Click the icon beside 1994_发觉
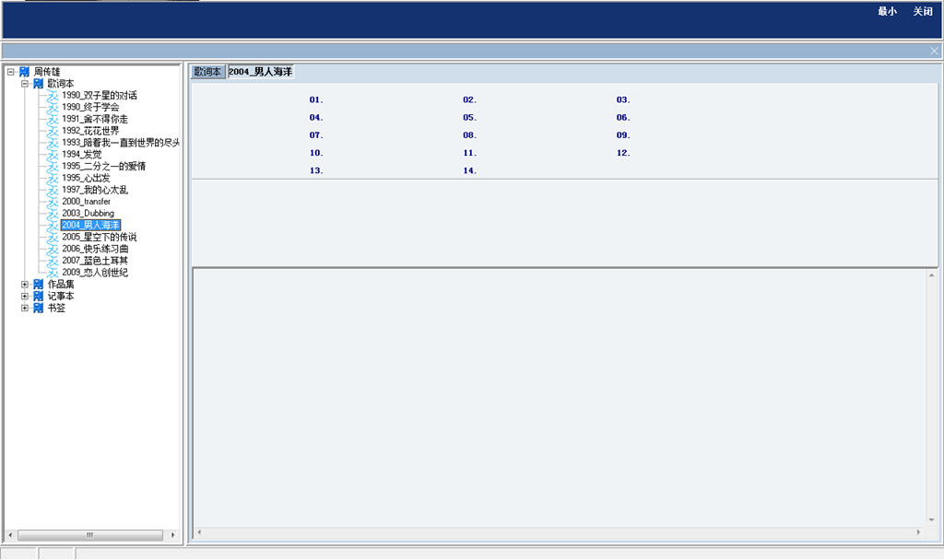The height and width of the screenshot is (560, 944). point(53,155)
